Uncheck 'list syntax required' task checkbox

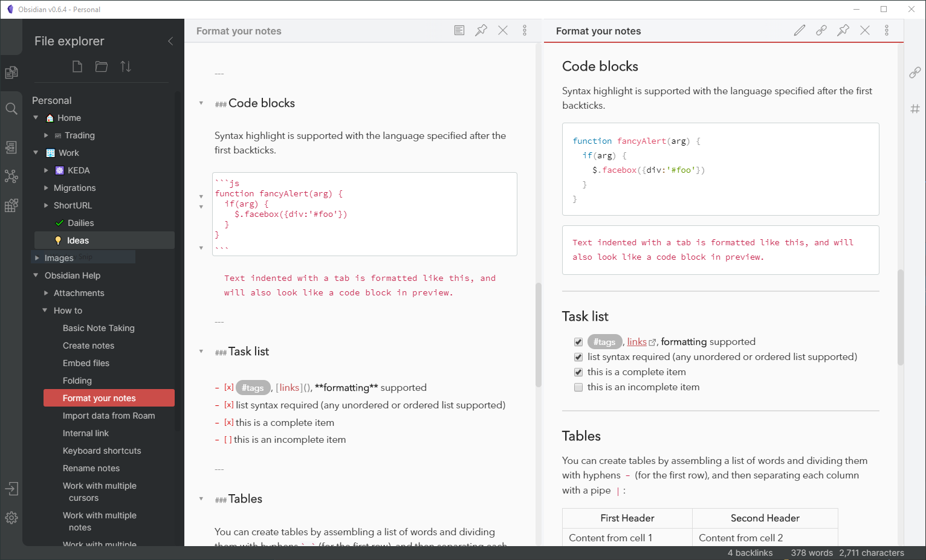pyautogui.click(x=578, y=357)
